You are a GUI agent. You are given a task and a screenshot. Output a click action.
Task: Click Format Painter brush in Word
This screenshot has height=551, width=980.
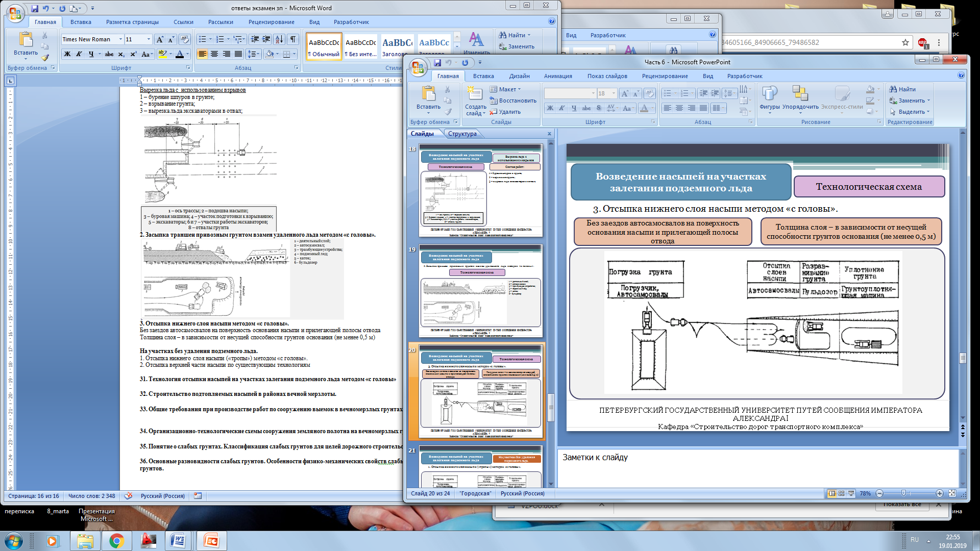coord(45,58)
